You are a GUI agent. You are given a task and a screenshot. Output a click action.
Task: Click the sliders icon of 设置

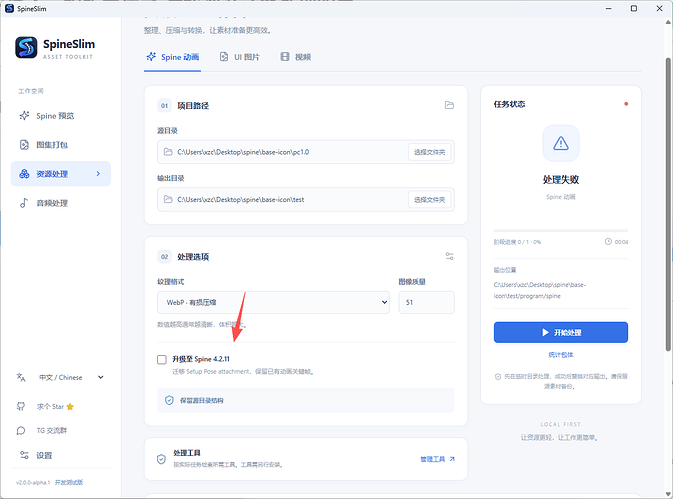(x=24, y=455)
